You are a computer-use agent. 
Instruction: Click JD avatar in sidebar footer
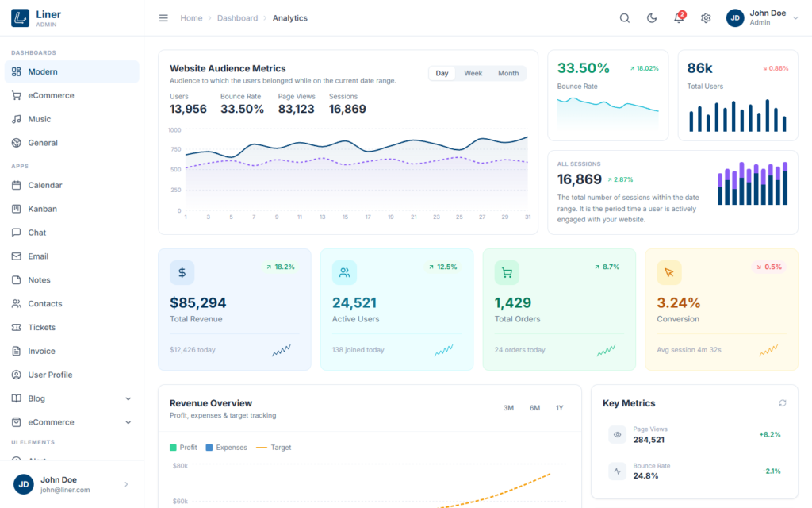(23, 484)
